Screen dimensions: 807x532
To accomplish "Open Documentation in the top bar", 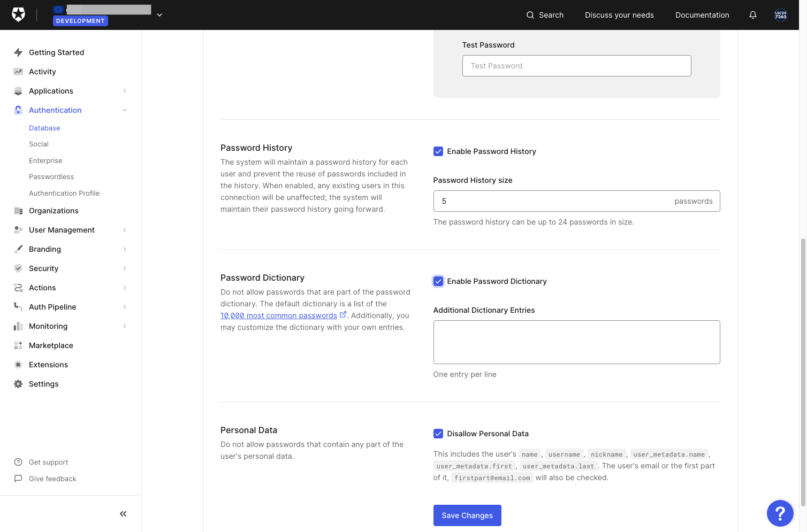I will (702, 15).
